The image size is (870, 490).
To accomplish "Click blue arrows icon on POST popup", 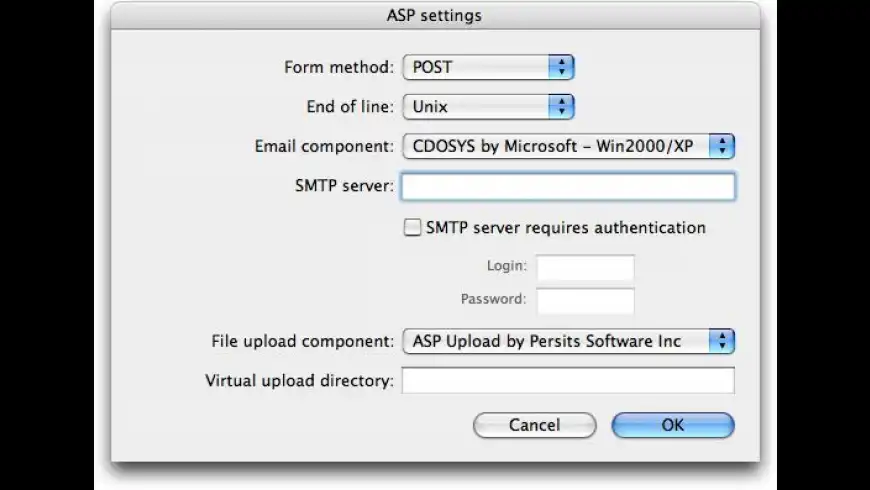I will tap(563, 68).
